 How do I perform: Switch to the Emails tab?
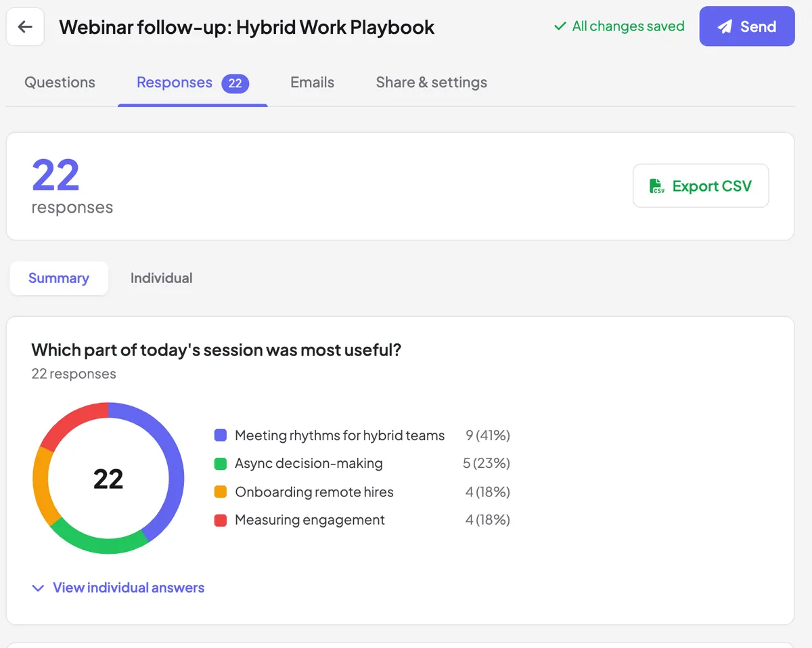tap(312, 83)
